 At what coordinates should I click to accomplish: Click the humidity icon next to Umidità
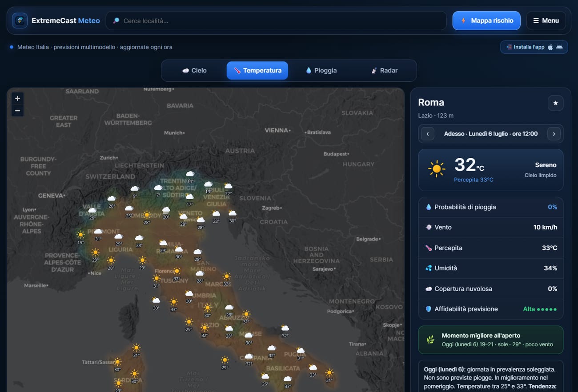(x=429, y=268)
